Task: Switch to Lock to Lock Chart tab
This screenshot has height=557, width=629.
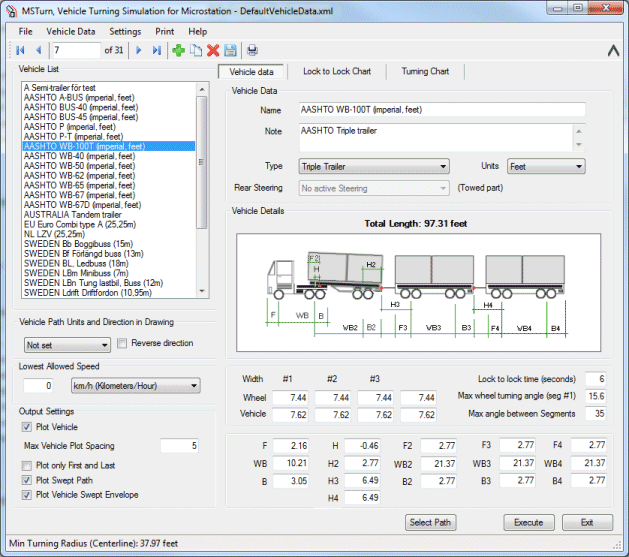Action: pos(337,71)
